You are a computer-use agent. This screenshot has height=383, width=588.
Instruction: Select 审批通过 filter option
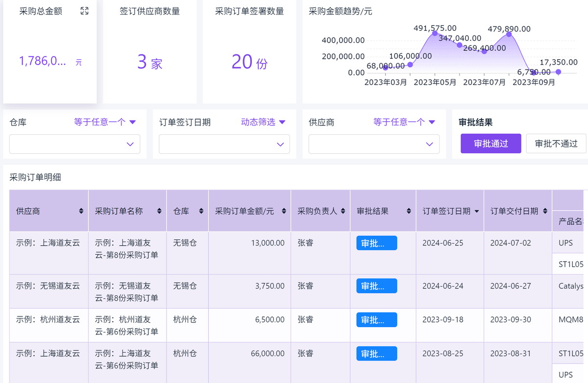(x=490, y=144)
